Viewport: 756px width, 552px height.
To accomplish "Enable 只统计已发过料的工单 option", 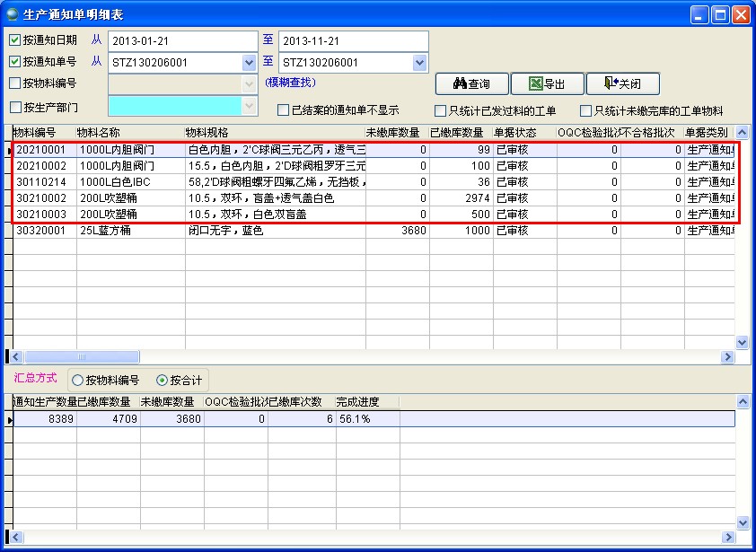I will (x=441, y=108).
